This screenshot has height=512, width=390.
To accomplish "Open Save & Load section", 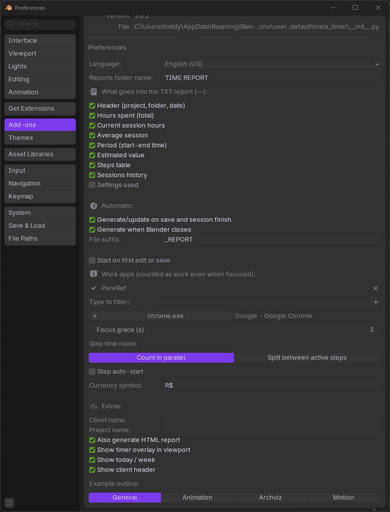I will pos(40,226).
